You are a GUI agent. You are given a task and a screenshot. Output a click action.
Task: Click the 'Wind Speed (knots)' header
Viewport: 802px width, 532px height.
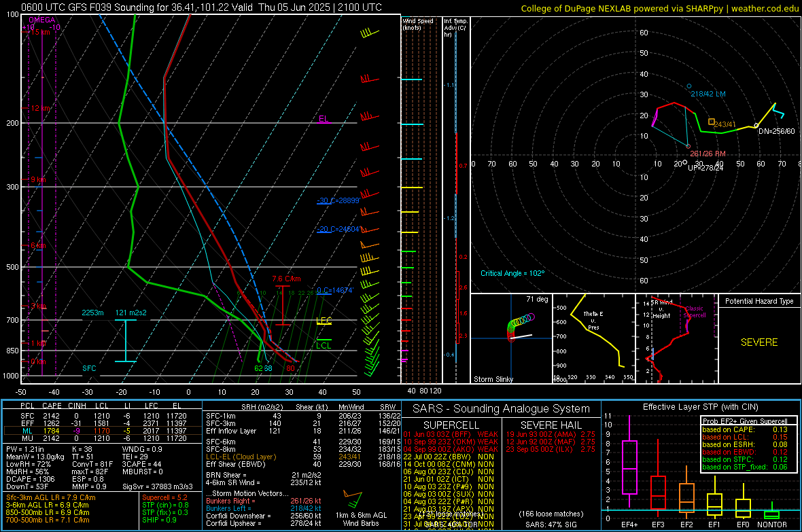coord(418,24)
